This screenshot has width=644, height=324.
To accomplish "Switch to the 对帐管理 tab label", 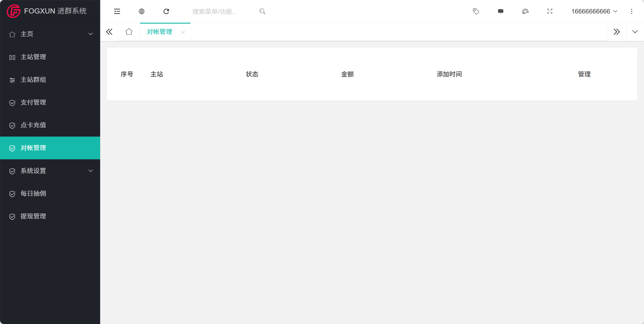I will tap(160, 32).
